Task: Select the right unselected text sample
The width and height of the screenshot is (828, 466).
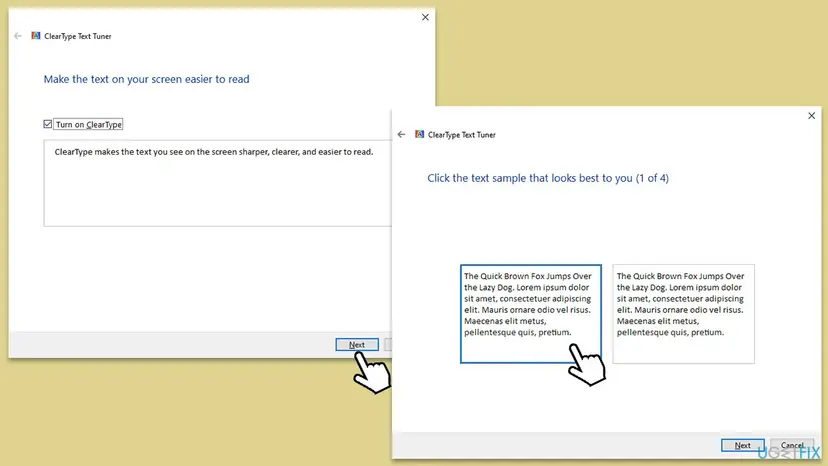Action: click(x=683, y=314)
